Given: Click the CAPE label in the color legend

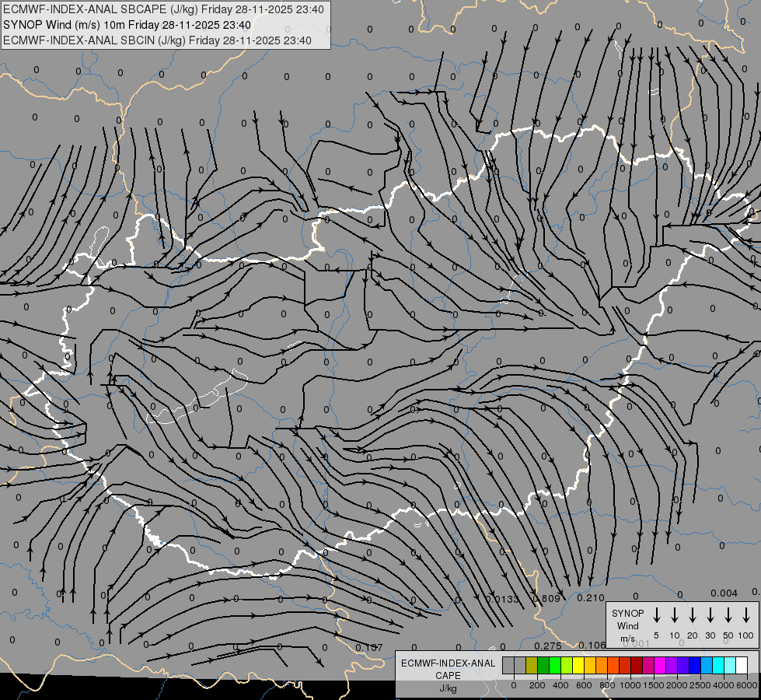Looking at the screenshot, I should point(448,676).
